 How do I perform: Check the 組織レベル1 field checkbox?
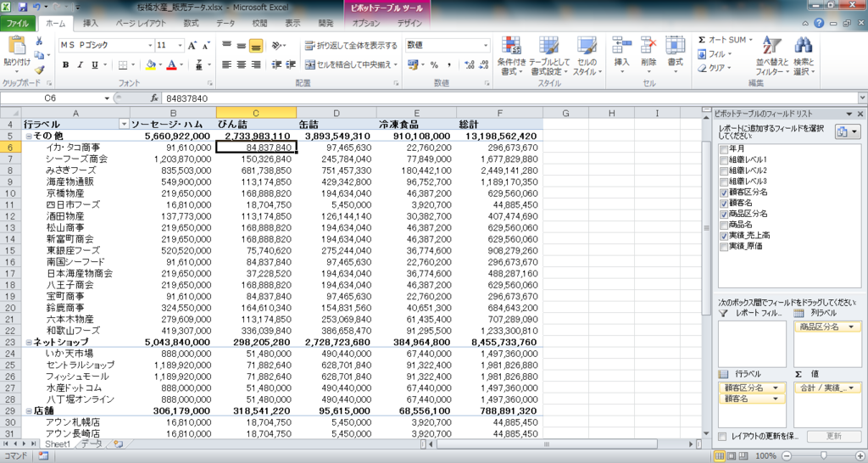point(724,160)
